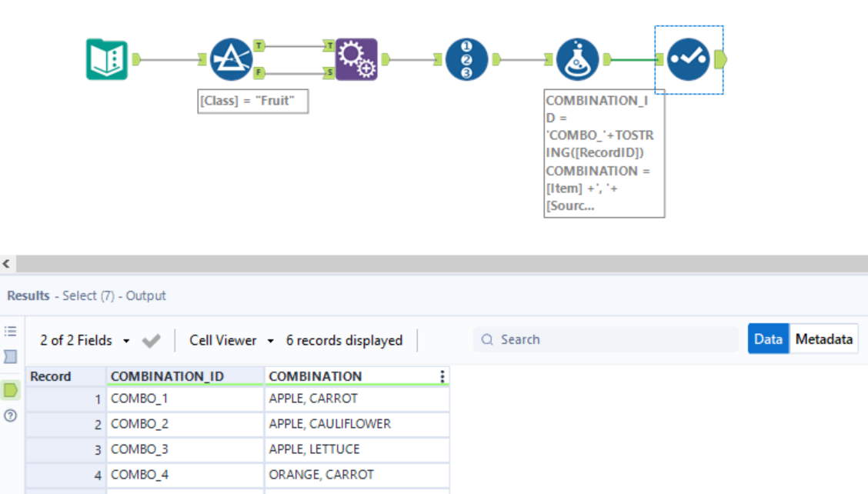Click the messages list icon in Results sidebar
Viewport: 868px width, 494px height.
tap(8, 331)
